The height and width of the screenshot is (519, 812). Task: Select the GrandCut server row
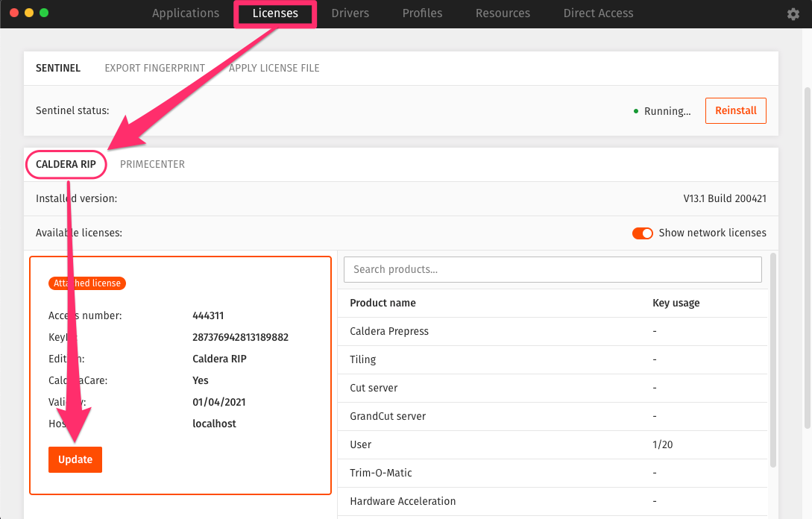click(553, 416)
